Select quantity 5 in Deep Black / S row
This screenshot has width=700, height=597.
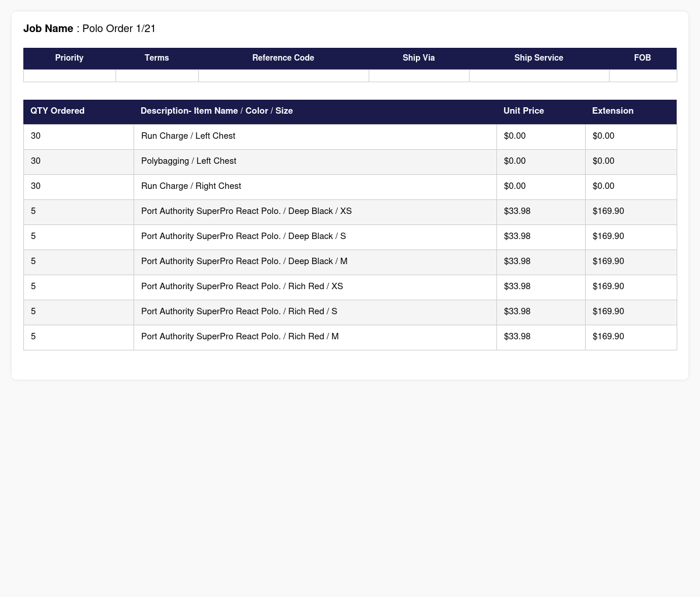click(33, 236)
